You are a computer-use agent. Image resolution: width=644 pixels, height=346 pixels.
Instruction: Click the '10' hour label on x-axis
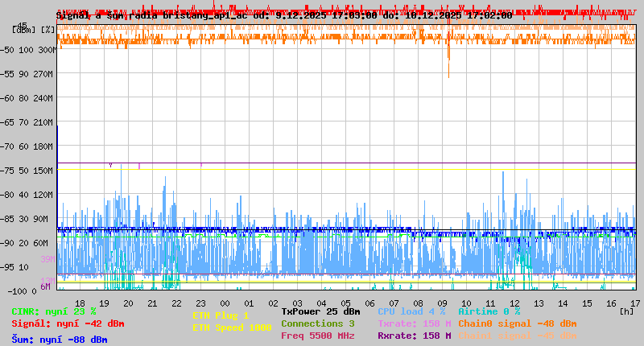point(466,303)
